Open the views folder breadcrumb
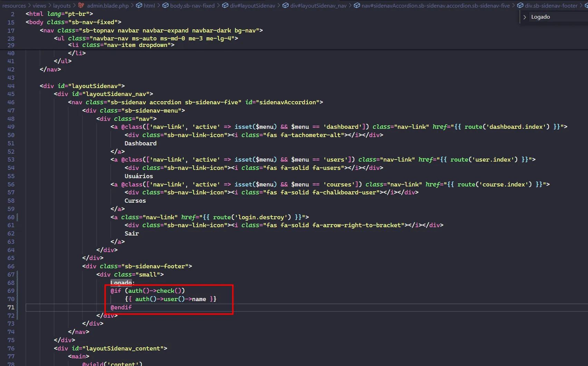588x366 pixels. [x=39, y=6]
